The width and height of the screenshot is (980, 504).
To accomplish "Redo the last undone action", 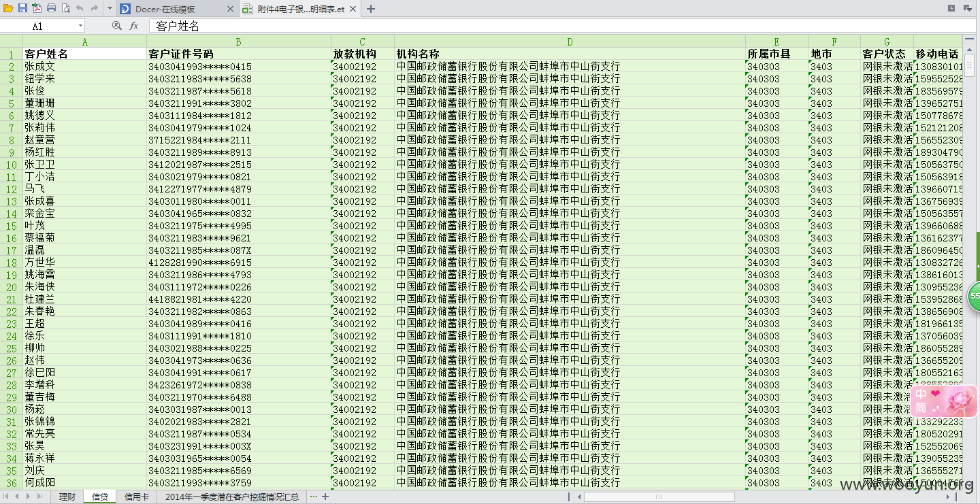I will pyautogui.click(x=94, y=8).
